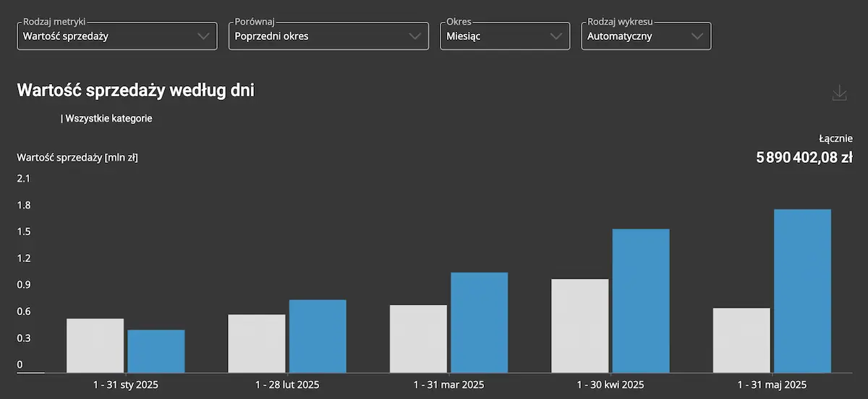Click the blue bar for March 2025
868x399 pixels.
[479, 322]
